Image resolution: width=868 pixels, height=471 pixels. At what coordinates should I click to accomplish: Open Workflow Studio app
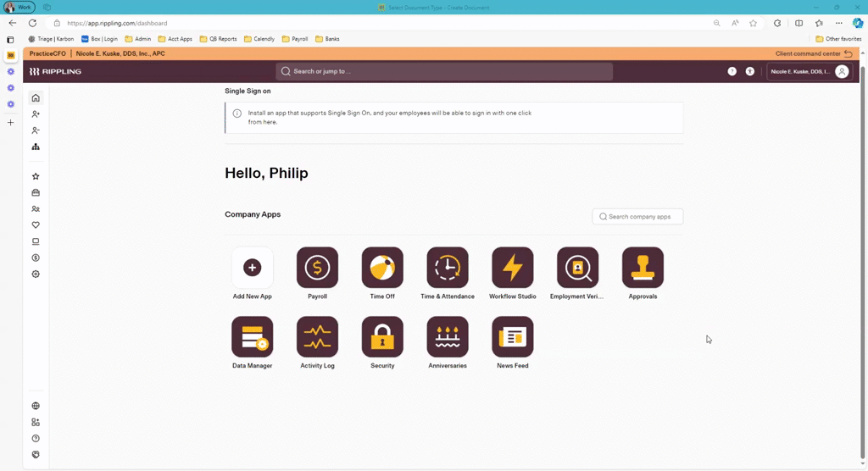513,268
